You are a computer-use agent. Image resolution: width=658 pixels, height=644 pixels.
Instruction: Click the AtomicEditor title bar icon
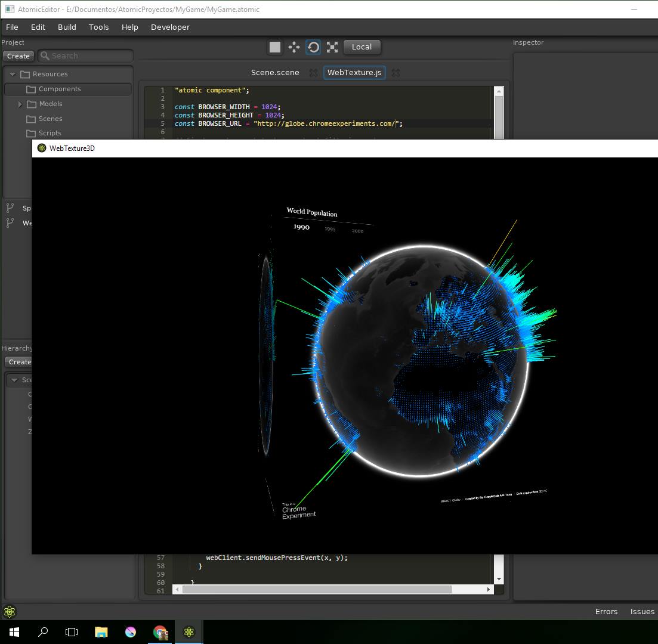pos(10,9)
